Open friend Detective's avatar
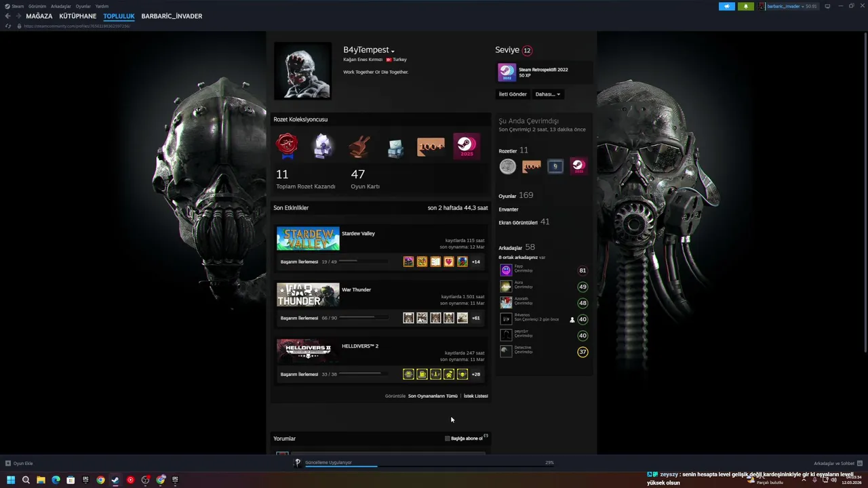The height and width of the screenshot is (488, 868). (x=506, y=351)
